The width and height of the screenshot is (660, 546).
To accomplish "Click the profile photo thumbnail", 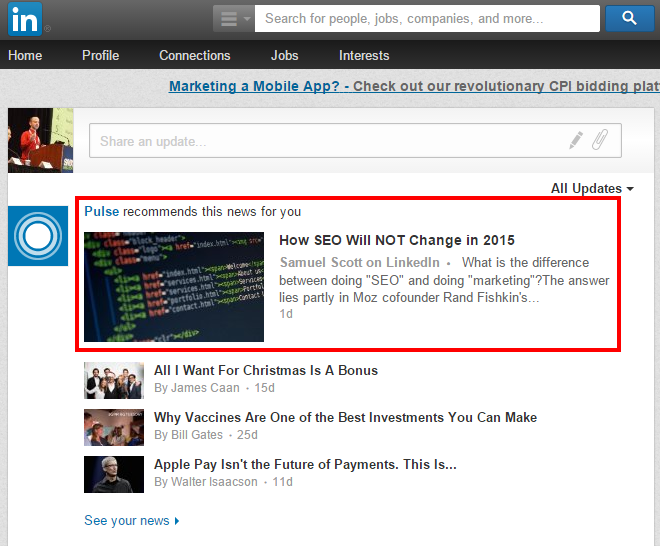I will point(40,140).
